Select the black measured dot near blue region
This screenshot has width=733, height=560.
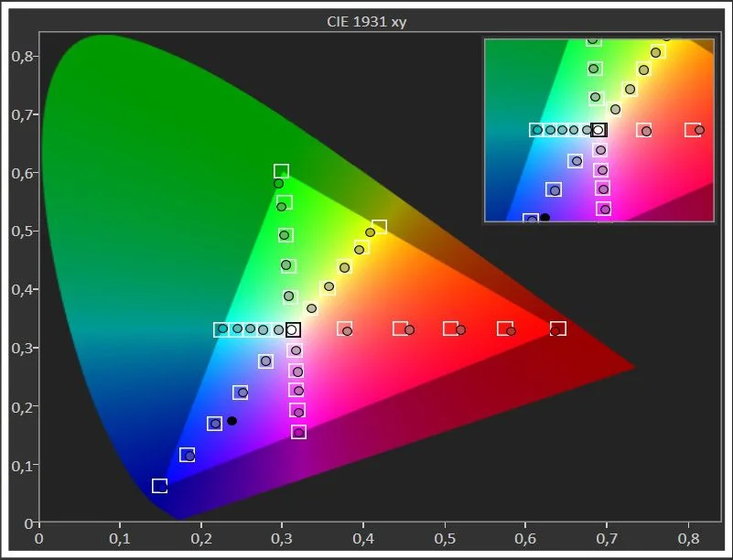point(232,420)
